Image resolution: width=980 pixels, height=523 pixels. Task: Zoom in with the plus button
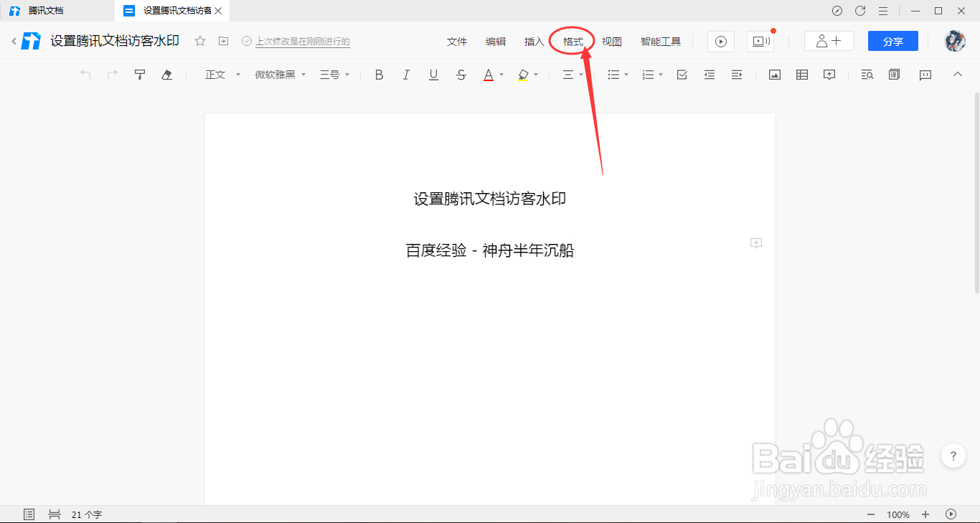click(925, 514)
